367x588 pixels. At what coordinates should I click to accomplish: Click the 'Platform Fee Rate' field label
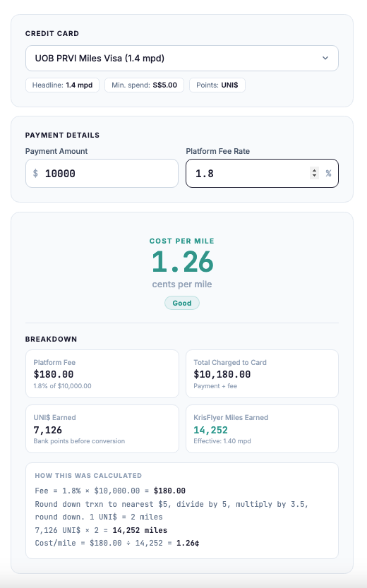click(x=218, y=151)
